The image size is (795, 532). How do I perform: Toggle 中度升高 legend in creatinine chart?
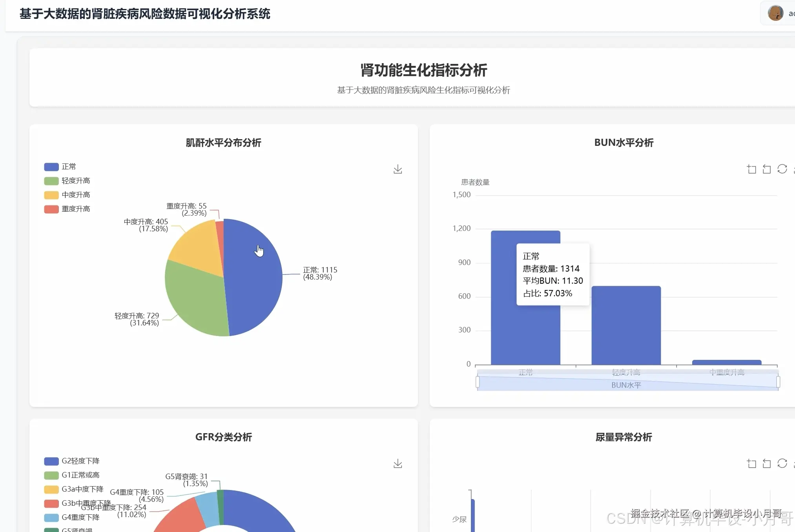tap(67, 195)
